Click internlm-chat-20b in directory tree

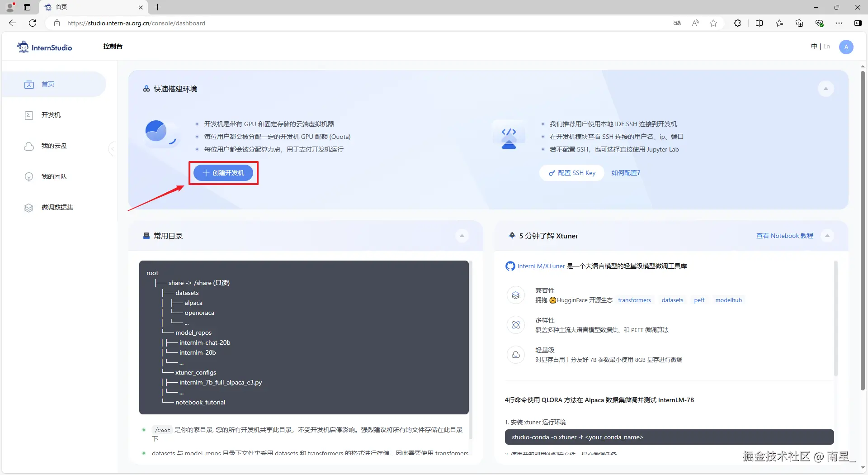(205, 342)
